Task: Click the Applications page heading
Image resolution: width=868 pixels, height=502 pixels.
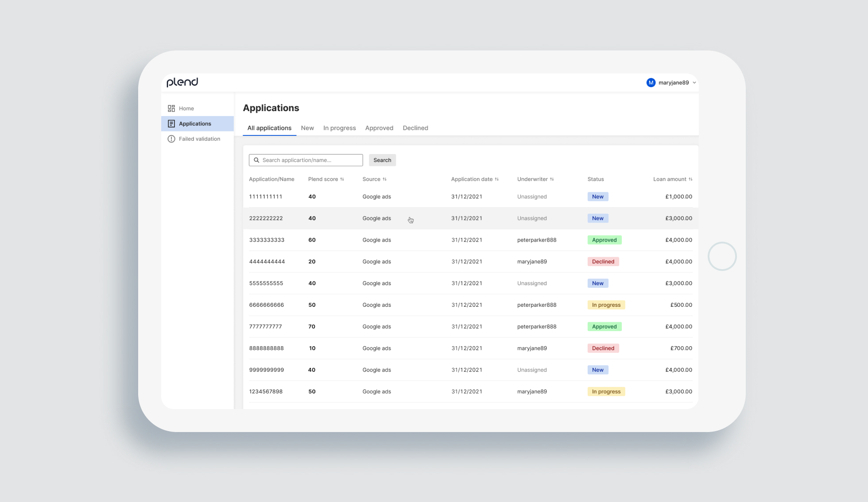Action: click(x=271, y=108)
